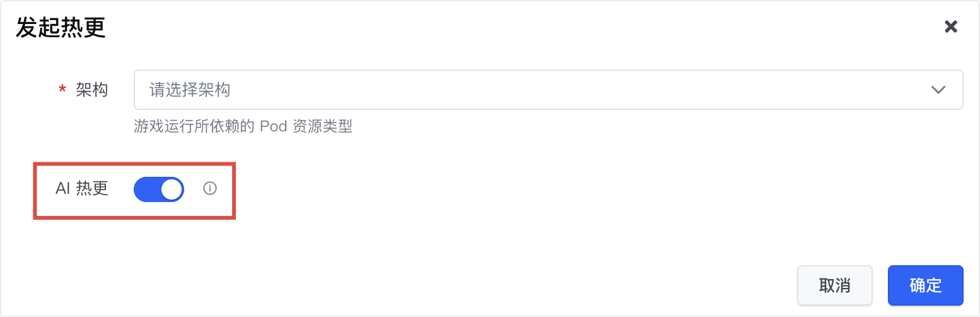This screenshot has height=317, width=980.
Task: Cancel the hot update with the grey button
Action: click(834, 285)
